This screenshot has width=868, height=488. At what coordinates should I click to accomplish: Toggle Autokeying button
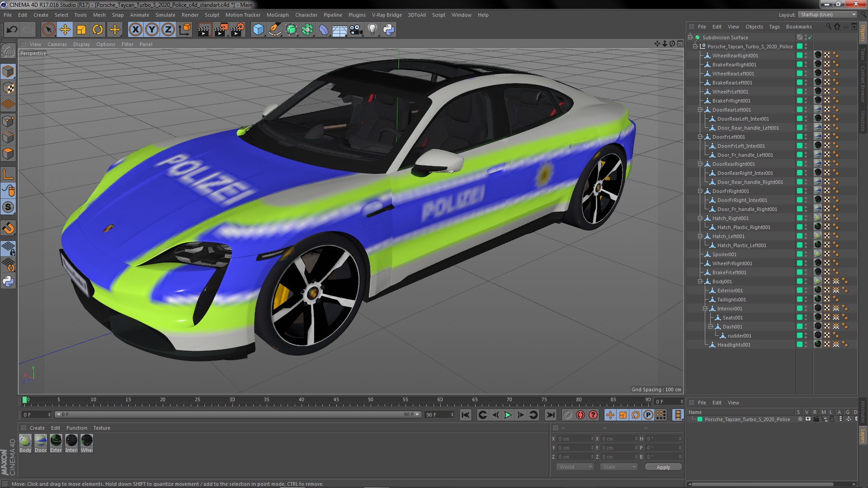tap(580, 415)
